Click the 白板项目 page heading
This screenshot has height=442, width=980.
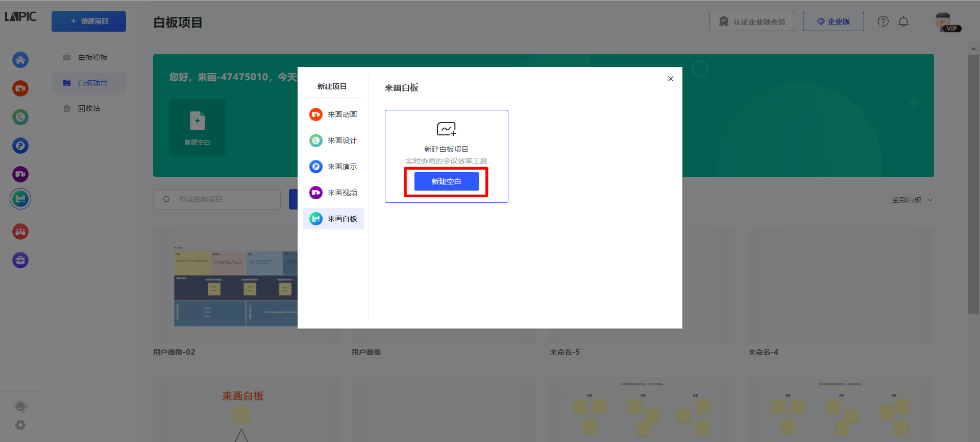pyautogui.click(x=178, y=22)
